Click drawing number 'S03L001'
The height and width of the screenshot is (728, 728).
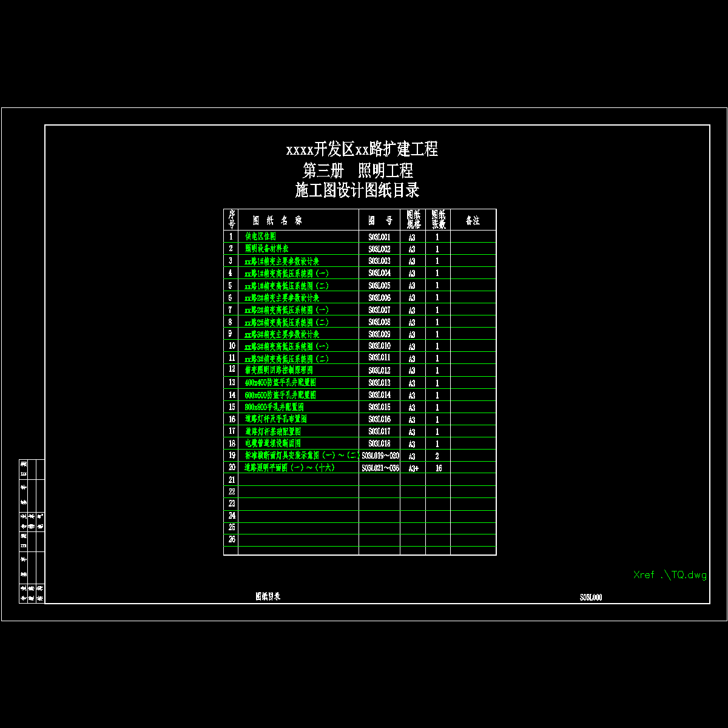tap(380, 237)
